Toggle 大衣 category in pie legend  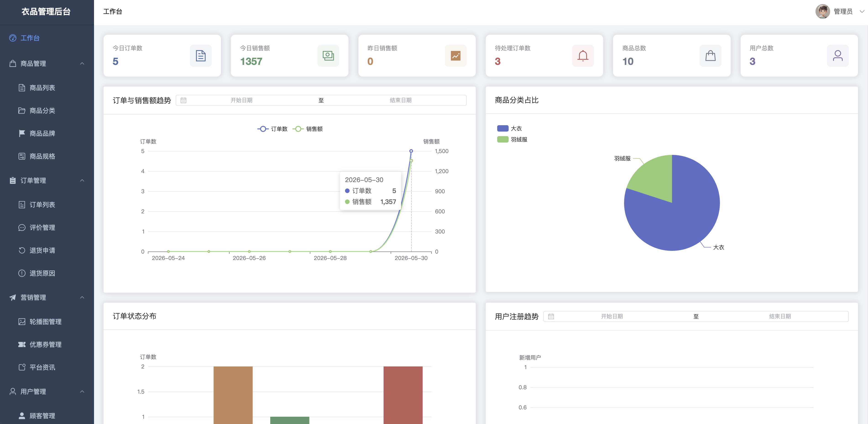(x=510, y=129)
